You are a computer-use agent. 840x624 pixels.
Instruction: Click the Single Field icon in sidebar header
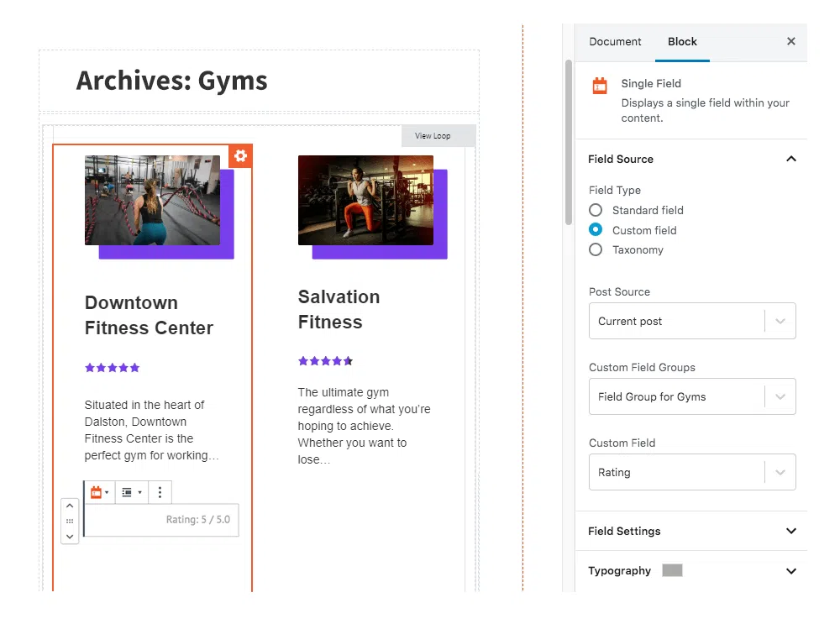[600, 86]
